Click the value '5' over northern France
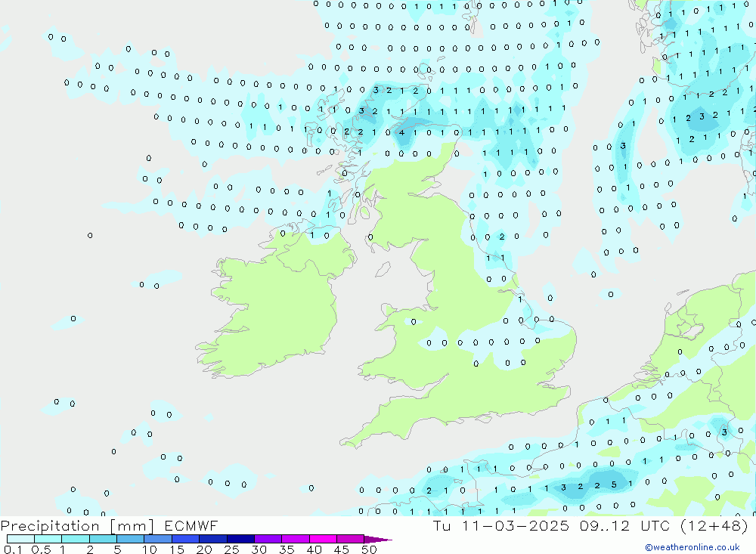756x554 pixels. click(614, 484)
